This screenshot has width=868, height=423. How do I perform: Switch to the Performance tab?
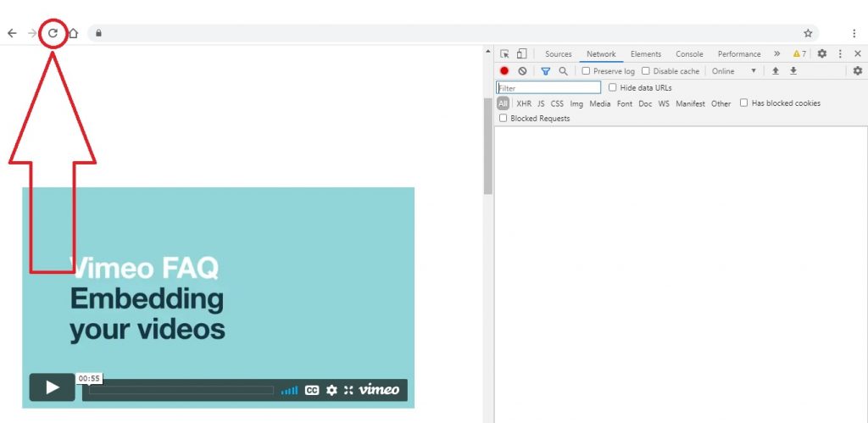739,53
